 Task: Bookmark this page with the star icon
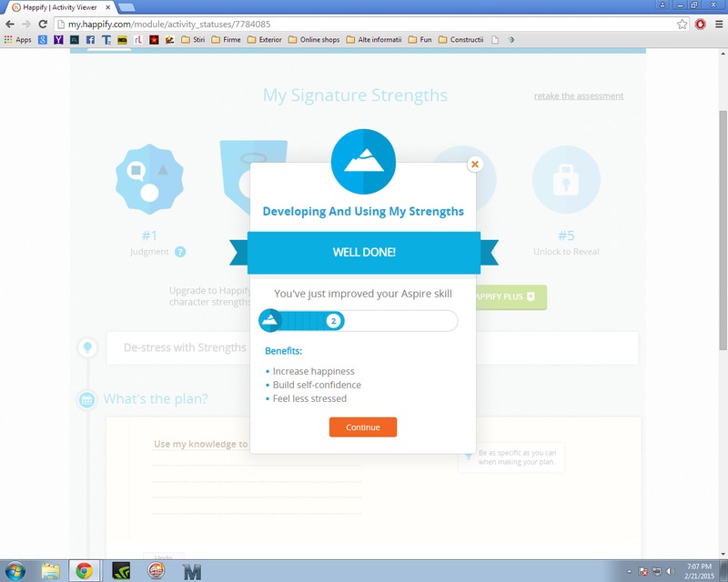coord(682,25)
